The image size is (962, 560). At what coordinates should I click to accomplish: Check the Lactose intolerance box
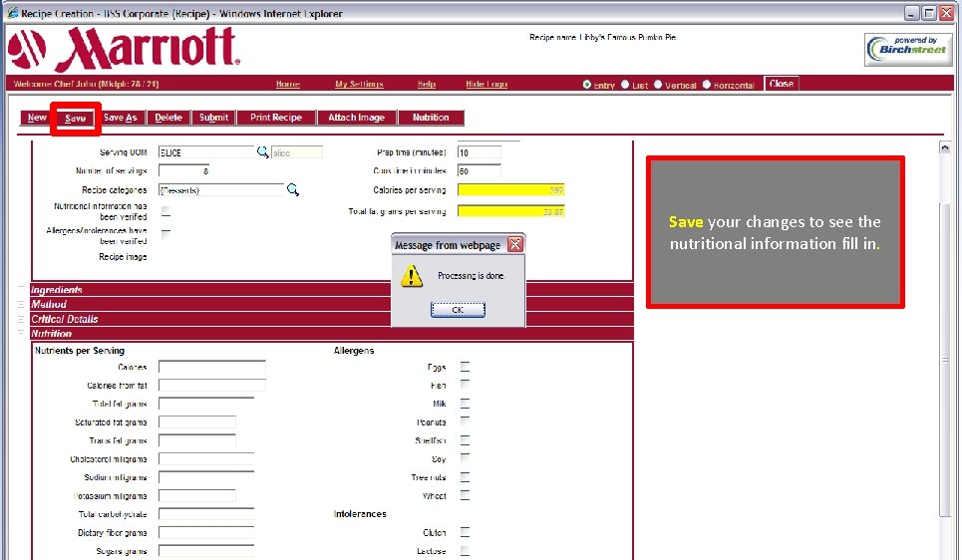click(465, 551)
